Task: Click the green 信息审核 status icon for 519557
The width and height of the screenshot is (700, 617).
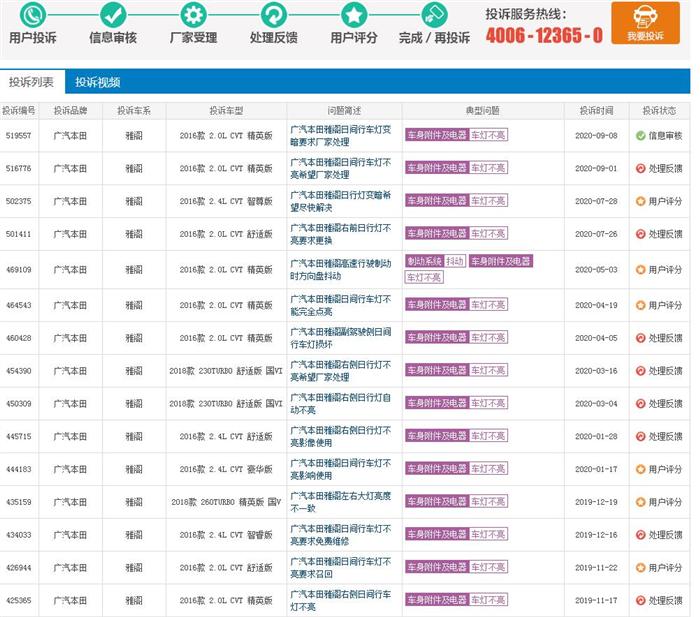Action: (x=641, y=136)
